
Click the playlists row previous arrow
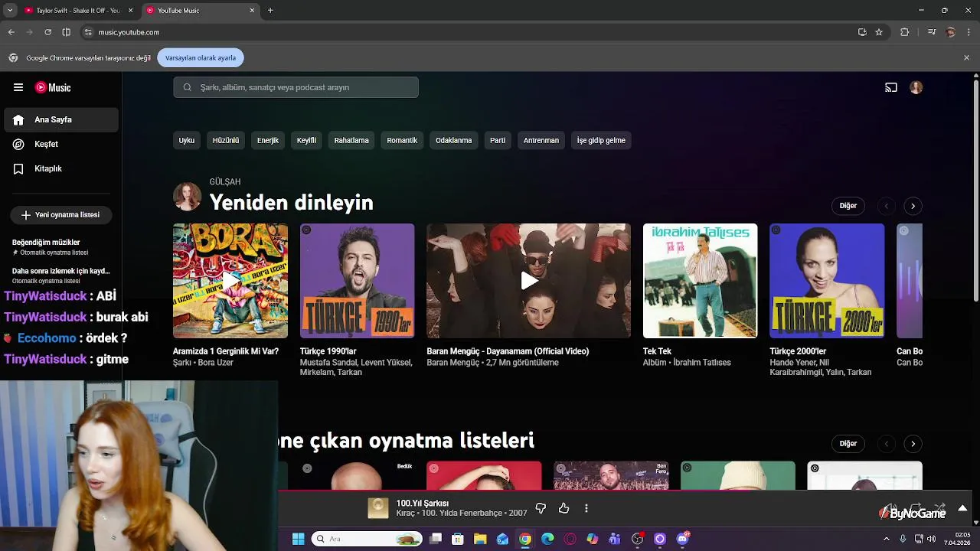tap(886, 444)
